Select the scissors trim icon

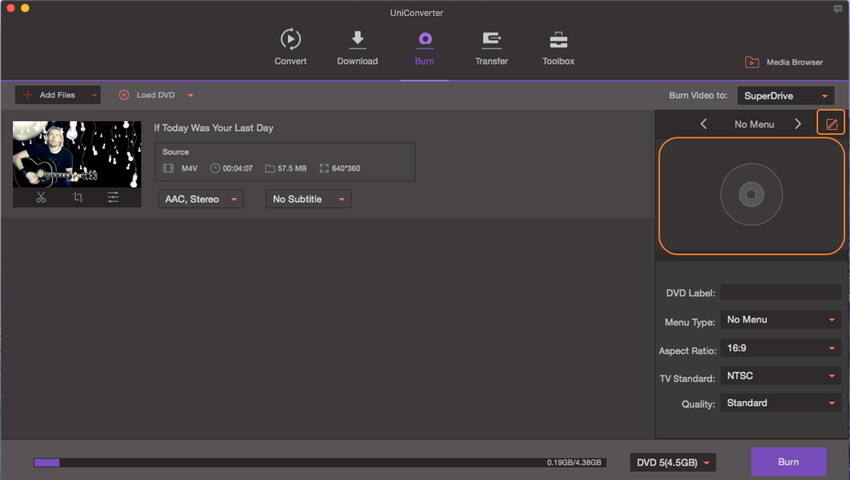click(x=41, y=197)
